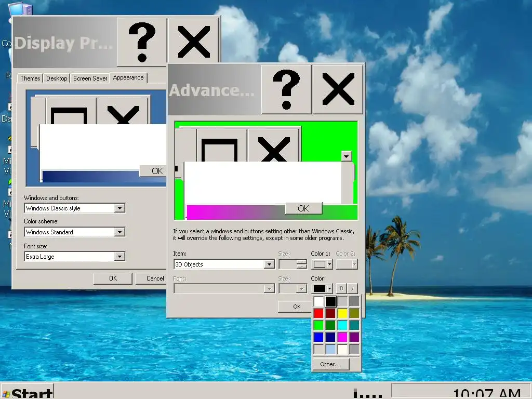Image resolution: width=532 pixels, height=399 pixels.
Task: Confirm with OK in Advanced Appearance dialog
Action: pyautogui.click(x=295, y=307)
